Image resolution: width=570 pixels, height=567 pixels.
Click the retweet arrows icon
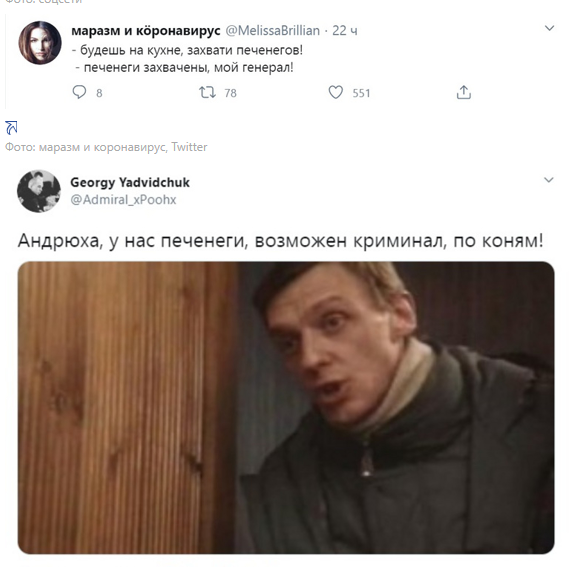click(x=207, y=92)
